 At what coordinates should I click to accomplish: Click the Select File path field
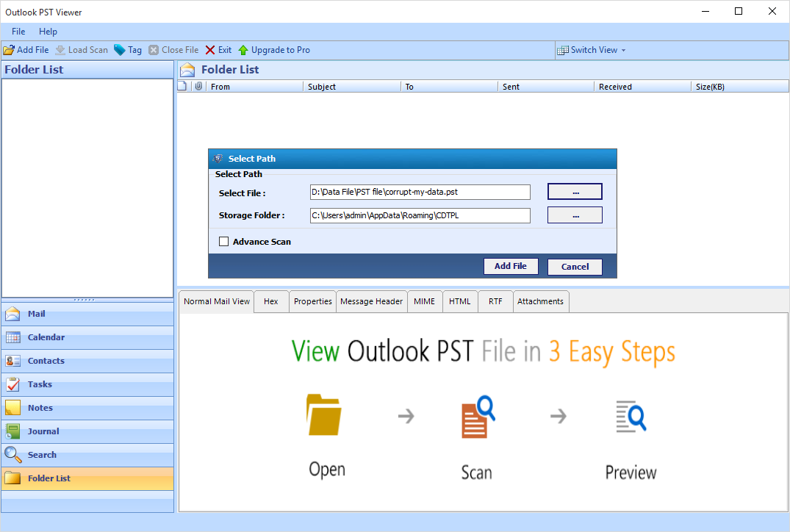(x=420, y=192)
